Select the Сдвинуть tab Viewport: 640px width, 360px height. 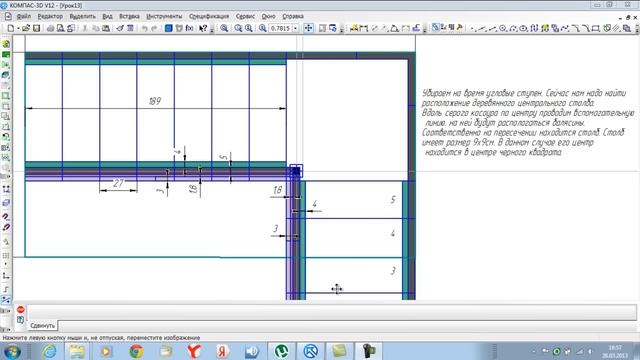pyautogui.click(x=42, y=326)
